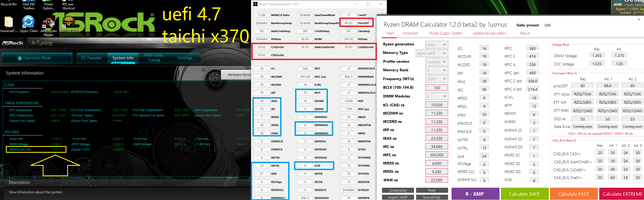Image resolution: width=644 pixels, height=200 pixels.
Task: Click the Reset button
Action: coord(432,190)
